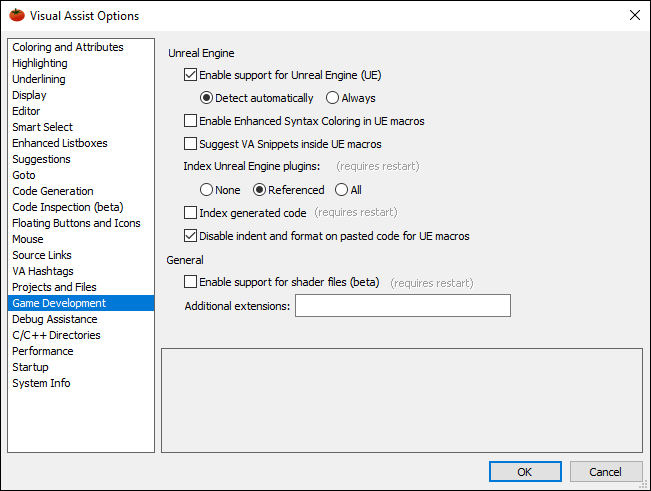Image resolution: width=651 pixels, height=491 pixels.
Task: Open the C/C++ Directories page
Action: (x=56, y=335)
